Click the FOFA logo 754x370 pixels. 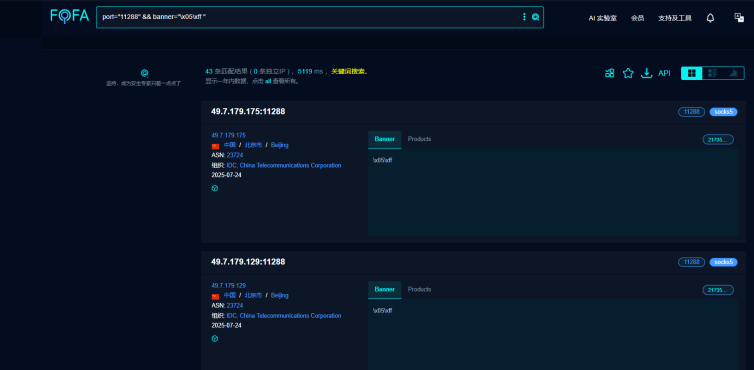tap(70, 16)
